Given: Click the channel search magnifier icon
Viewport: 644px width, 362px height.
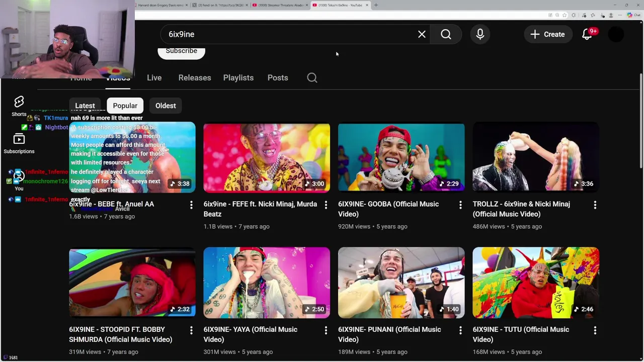Looking at the screenshot, I should point(312,78).
